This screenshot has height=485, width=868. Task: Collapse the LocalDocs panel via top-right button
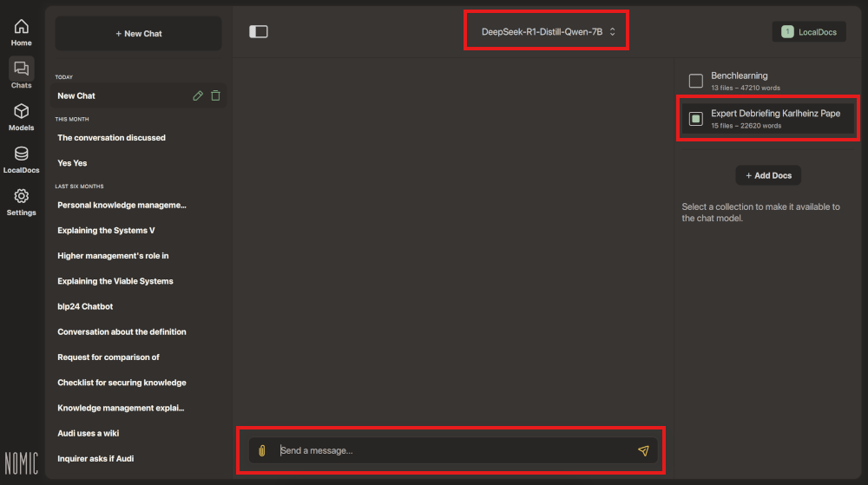pos(809,32)
